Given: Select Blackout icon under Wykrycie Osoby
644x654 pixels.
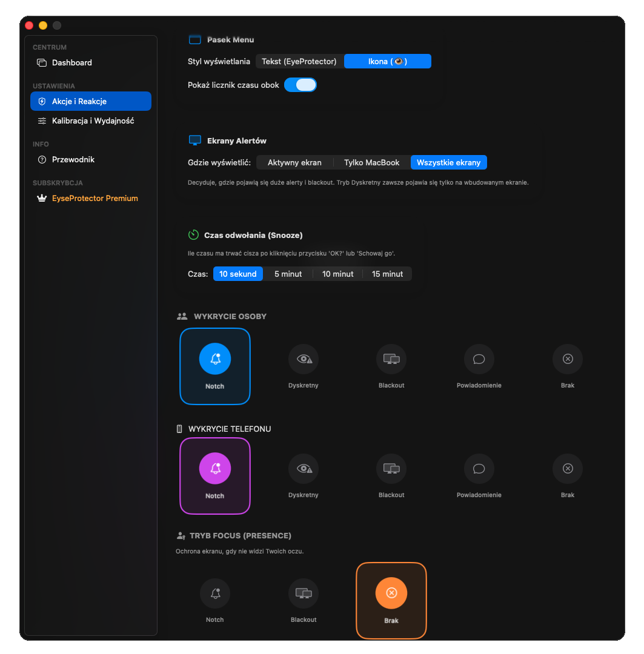Looking at the screenshot, I should click(x=391, y=359).
